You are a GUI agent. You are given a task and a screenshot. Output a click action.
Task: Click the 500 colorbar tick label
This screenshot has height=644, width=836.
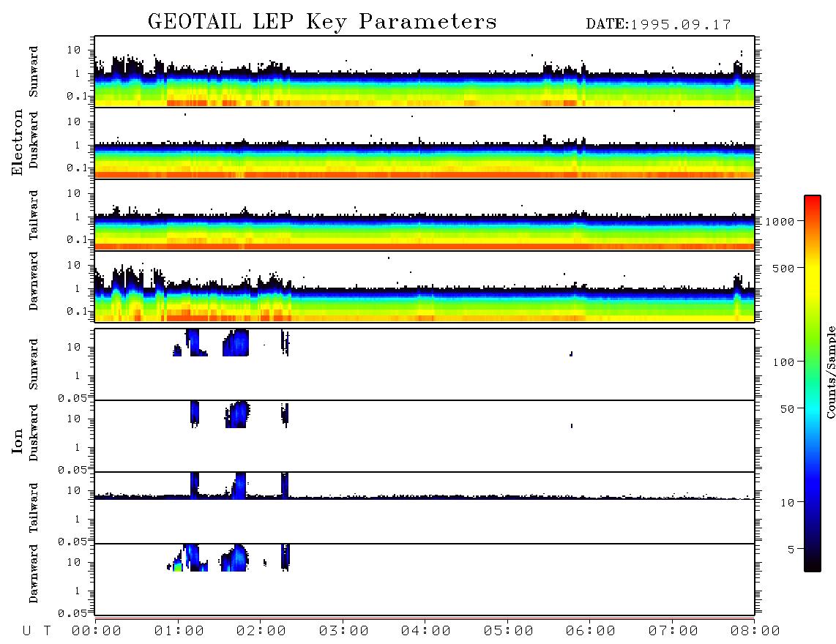(x=784, y=268)
